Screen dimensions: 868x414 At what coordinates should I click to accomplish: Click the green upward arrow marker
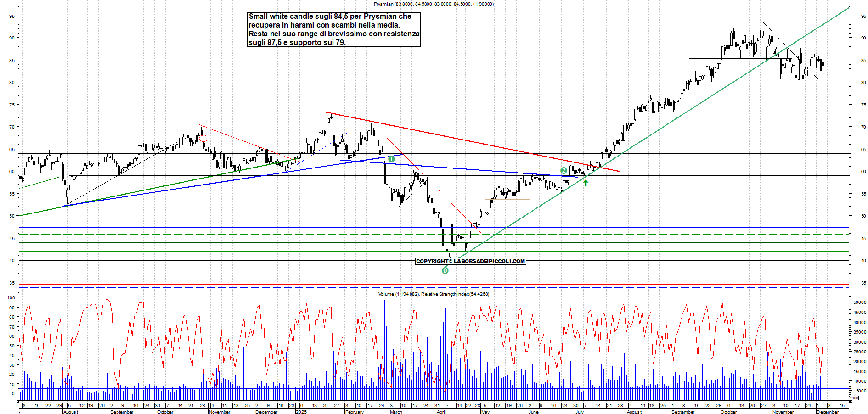pos(586,183)
